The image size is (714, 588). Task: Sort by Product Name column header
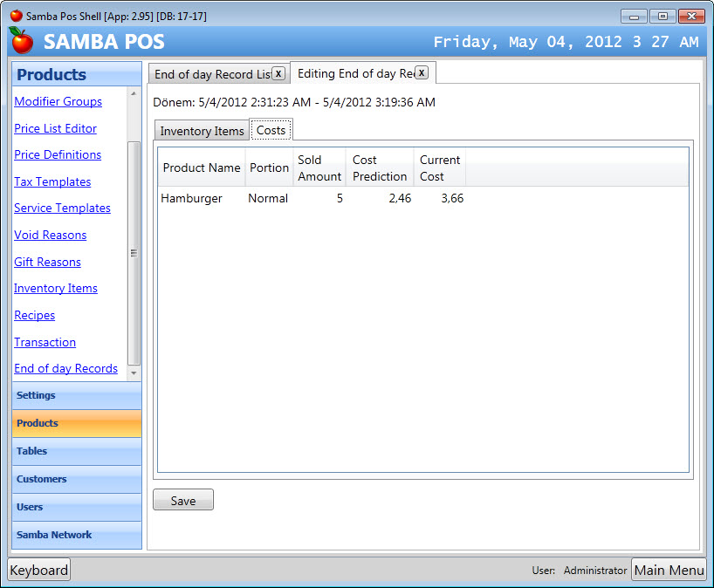point(202,168)
